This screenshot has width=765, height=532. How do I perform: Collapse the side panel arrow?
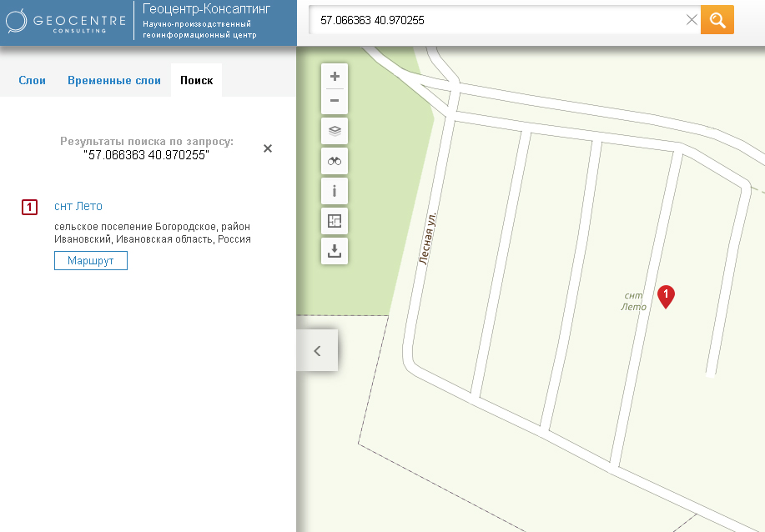[x=317, y=350]
